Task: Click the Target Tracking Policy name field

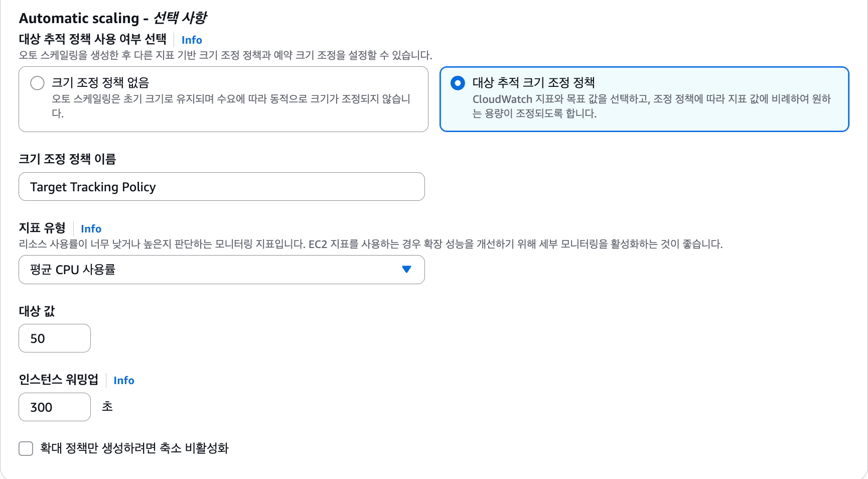Action: (x=222, y=187)
